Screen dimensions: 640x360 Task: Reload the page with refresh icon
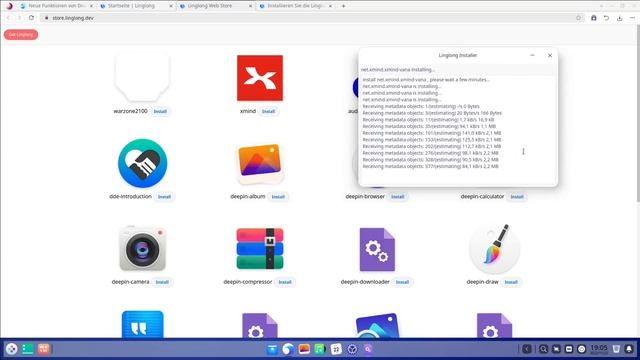(31, 18)
